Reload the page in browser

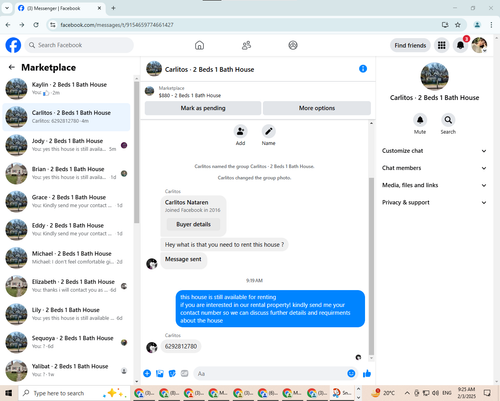(36, 25)
